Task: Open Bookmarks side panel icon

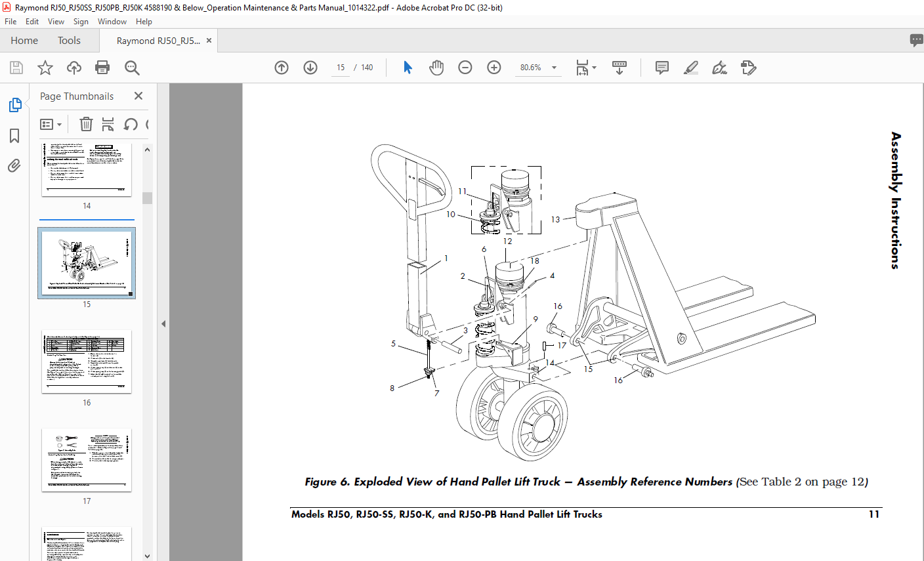Action: pos(14,136)
